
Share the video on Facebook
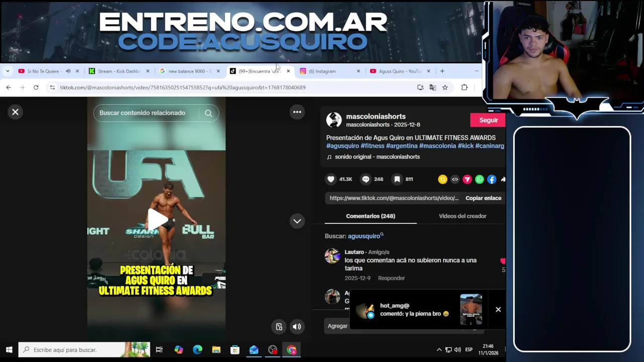coord(492,179)
